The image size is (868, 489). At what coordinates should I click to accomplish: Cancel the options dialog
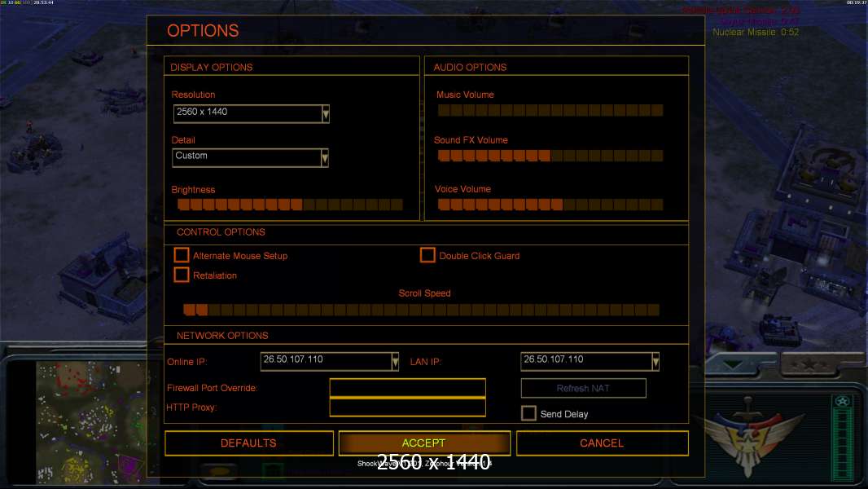(x=603, y=443)
